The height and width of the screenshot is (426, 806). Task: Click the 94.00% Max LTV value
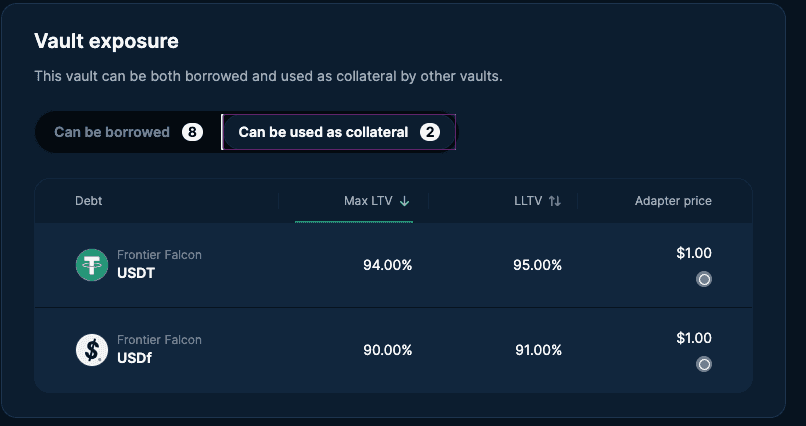click(387, 265)
